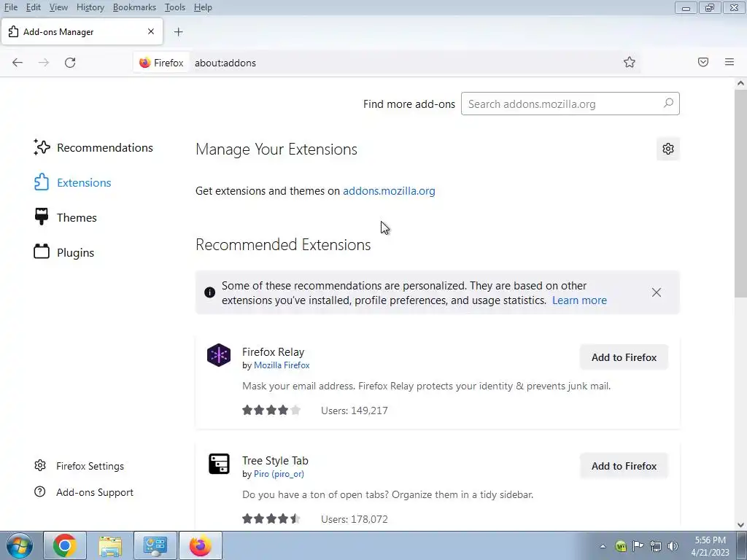Open the Tools menu
The height and width of the screenshot is (560, 747).
pos(175,7)
